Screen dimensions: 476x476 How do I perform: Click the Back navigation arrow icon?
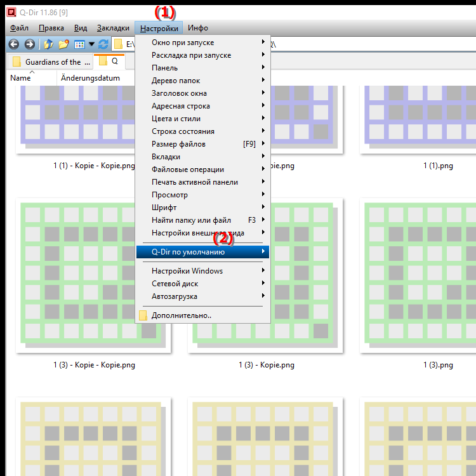coord(14,44)
